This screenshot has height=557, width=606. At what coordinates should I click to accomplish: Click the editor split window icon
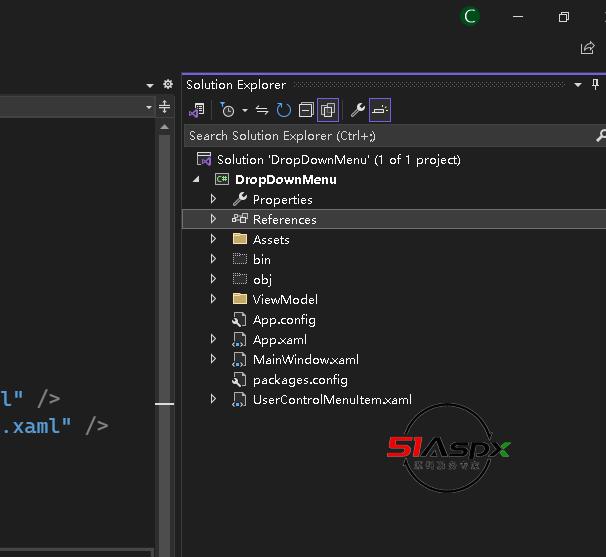click(x=164, y=107)
